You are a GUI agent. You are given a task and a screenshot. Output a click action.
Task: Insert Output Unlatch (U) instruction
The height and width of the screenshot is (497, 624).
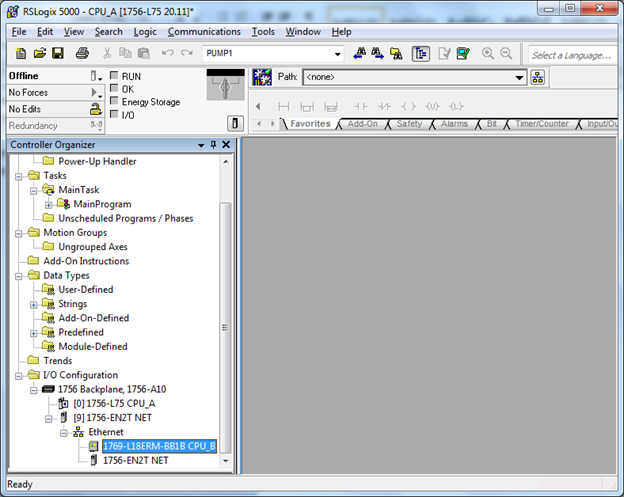click(x=432, y=107)
